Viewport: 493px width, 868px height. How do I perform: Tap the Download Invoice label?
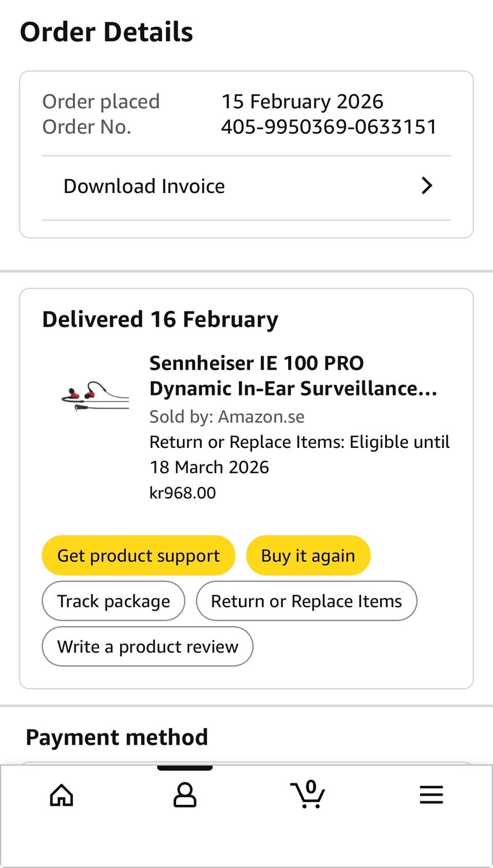tap(144, 186)
